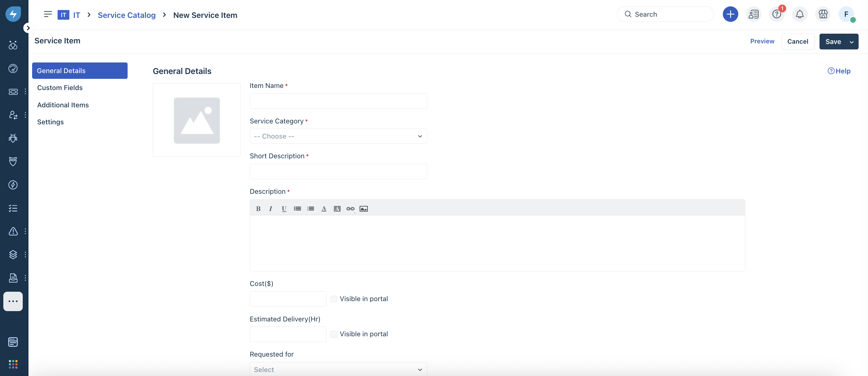Enable Visible in portal for Cost

tap(334, 299)
